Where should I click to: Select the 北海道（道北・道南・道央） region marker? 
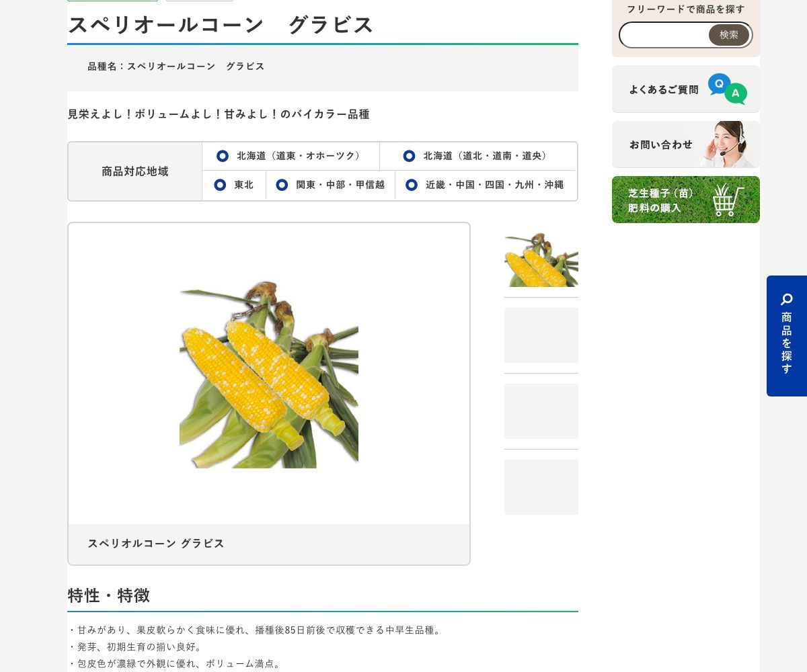409,156
